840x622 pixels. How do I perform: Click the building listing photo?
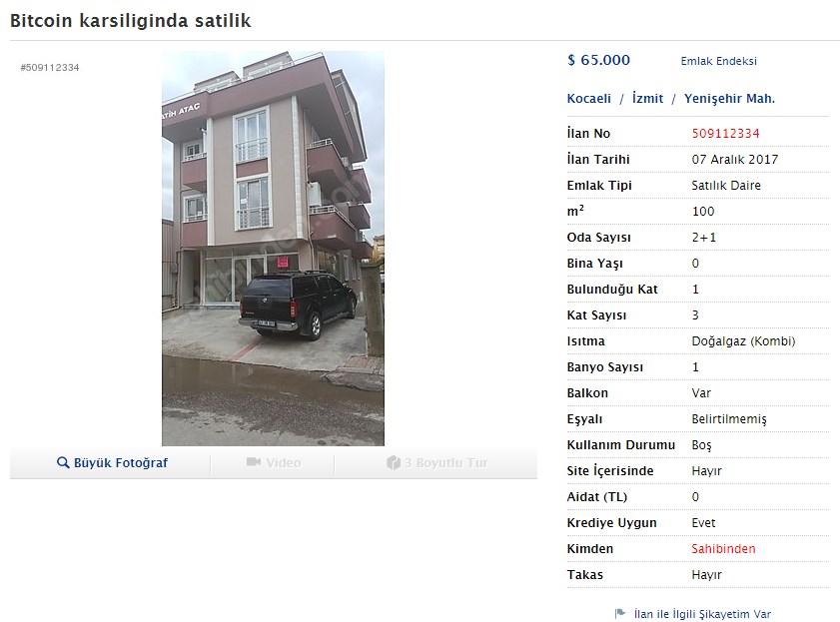273,249
